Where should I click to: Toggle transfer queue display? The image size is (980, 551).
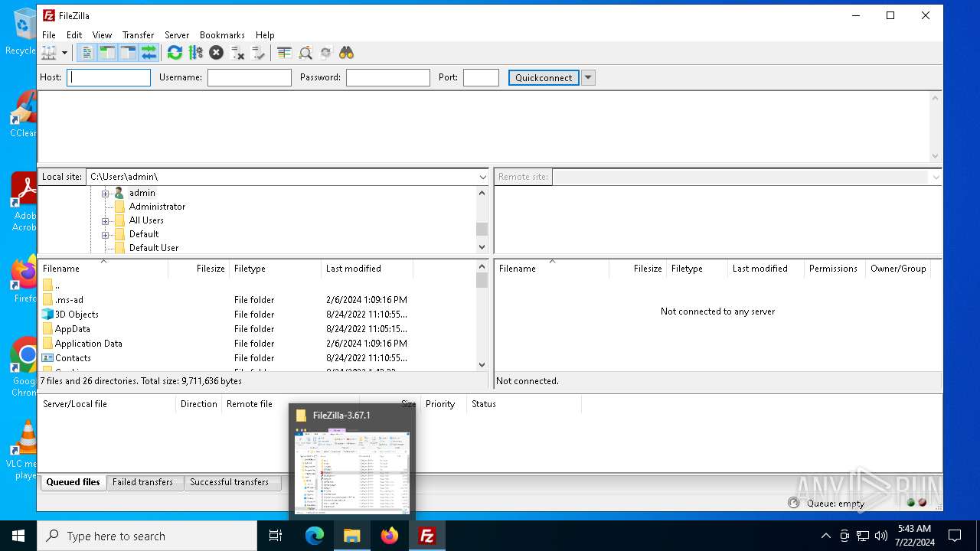(x=149, y=53)
